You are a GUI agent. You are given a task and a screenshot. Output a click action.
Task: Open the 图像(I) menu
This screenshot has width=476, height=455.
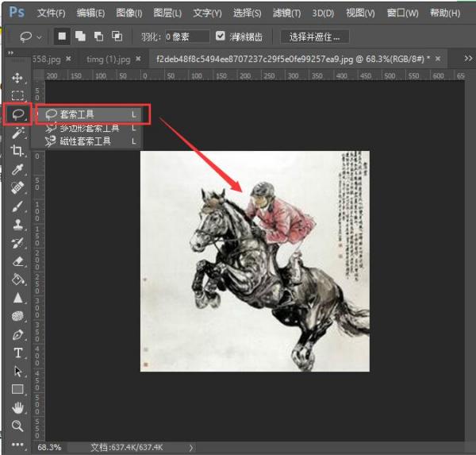click(129, 13)
